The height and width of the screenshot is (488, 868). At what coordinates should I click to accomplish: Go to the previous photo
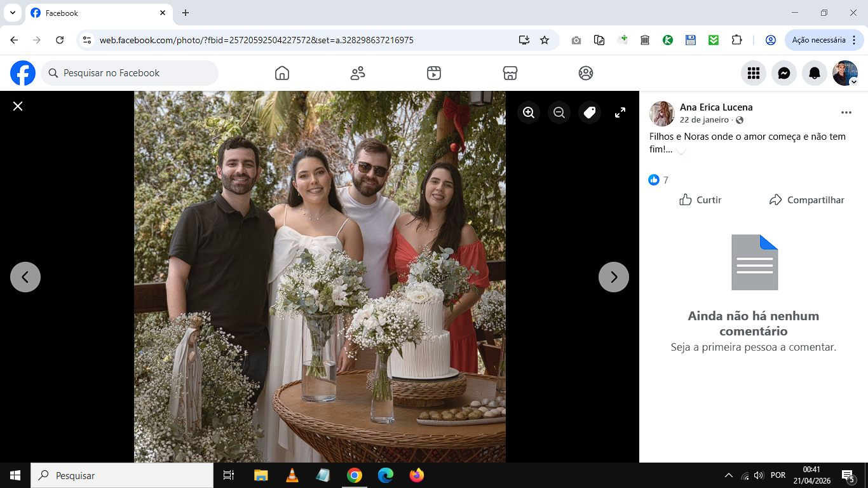click(25, 277)
